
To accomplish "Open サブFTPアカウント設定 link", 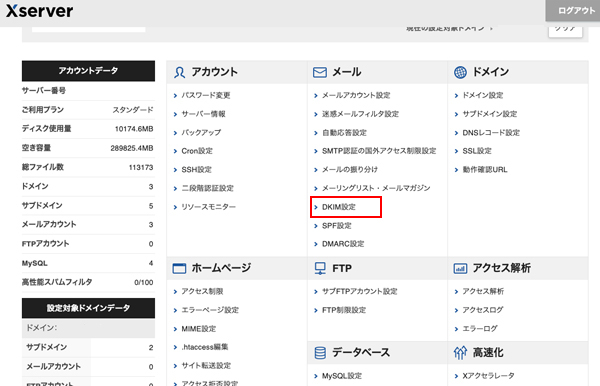I will click(x=360, y=292).
